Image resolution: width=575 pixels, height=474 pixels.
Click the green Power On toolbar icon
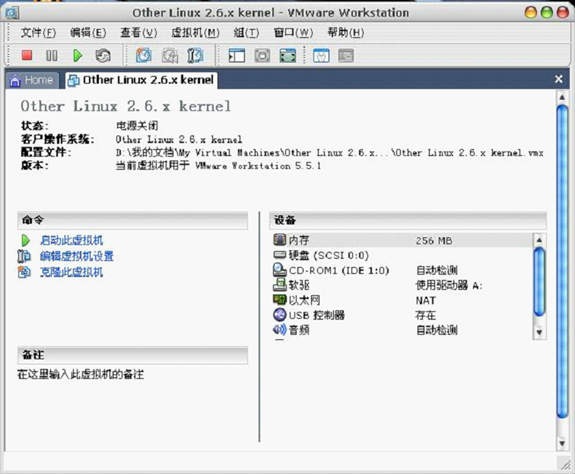(x=77, y=56)
